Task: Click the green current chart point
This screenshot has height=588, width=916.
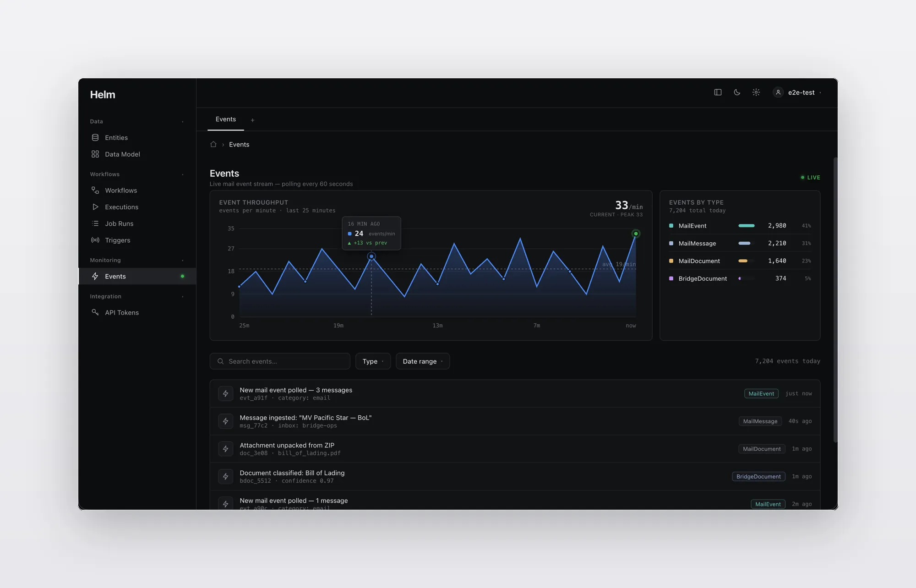Action: click(x=636, y=234)
